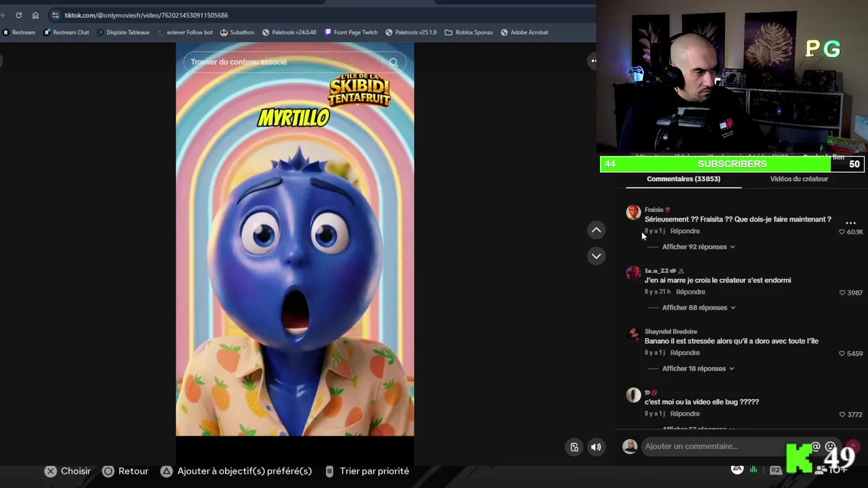Click the magnifier search icon on the video
Viewport: 868px width, 488px height.
393,62
